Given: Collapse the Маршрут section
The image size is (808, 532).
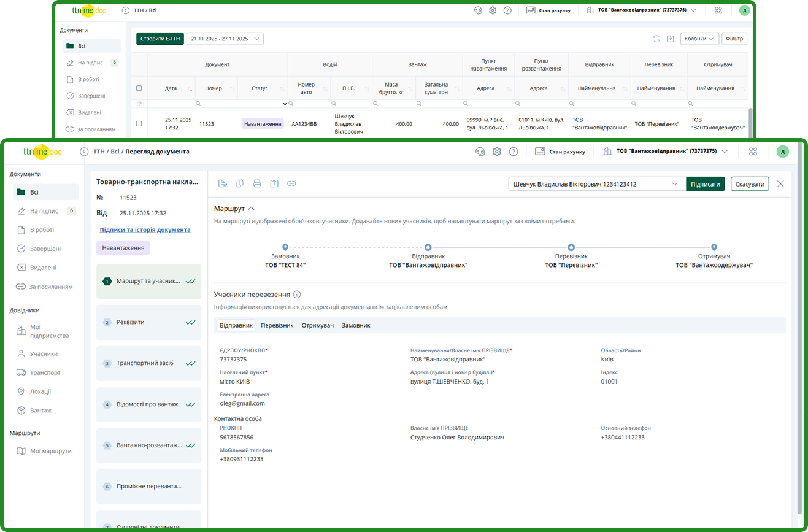Looking at the screenshot, I should click(x=251, y=209).
